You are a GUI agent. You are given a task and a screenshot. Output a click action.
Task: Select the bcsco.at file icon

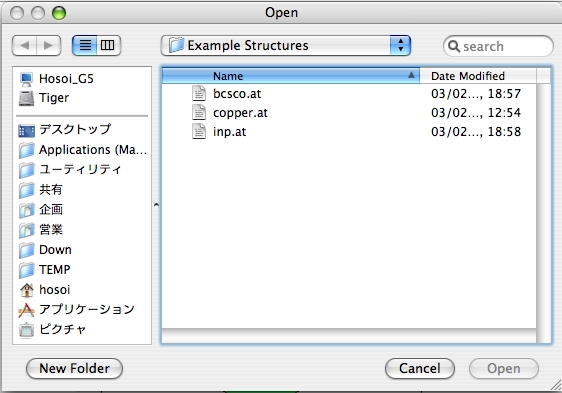(x=199, y=94)
